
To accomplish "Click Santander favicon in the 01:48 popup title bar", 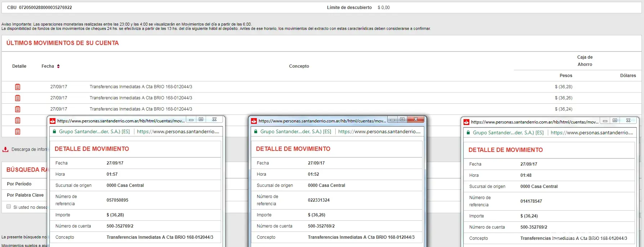I will 466,122.
